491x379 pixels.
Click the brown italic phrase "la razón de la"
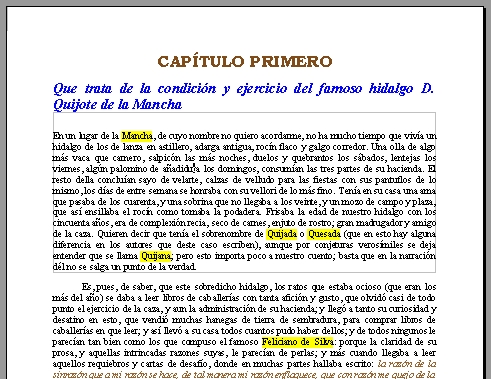coord(407,364)
